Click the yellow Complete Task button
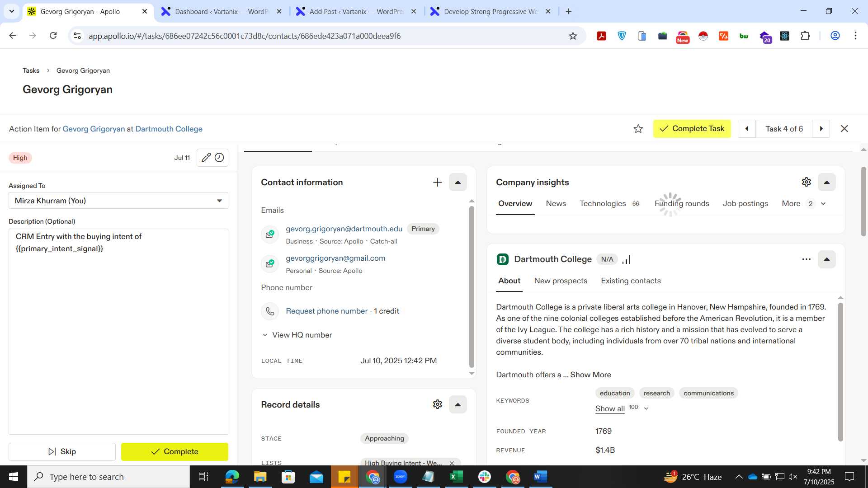The height and width of the screenshot is (488, 868). tap(692, 129)
